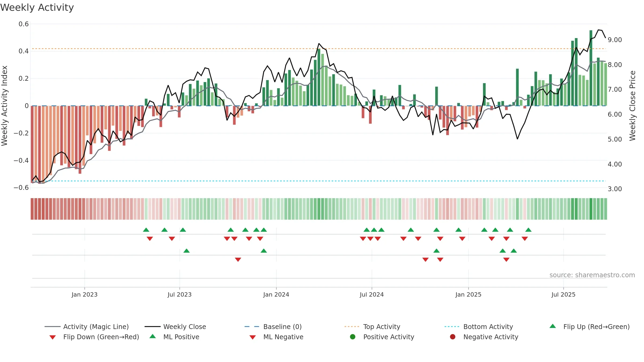The height and width of the screenshot is (362, 644).
Task: Click the darkest green cell in the heat strip
Action: (x=591, y=209)
